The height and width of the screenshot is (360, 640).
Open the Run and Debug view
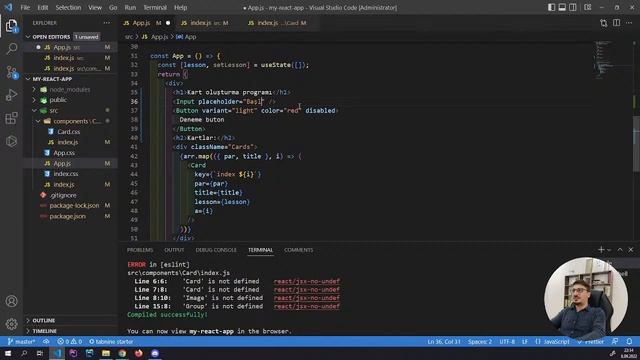click(11, 95)
